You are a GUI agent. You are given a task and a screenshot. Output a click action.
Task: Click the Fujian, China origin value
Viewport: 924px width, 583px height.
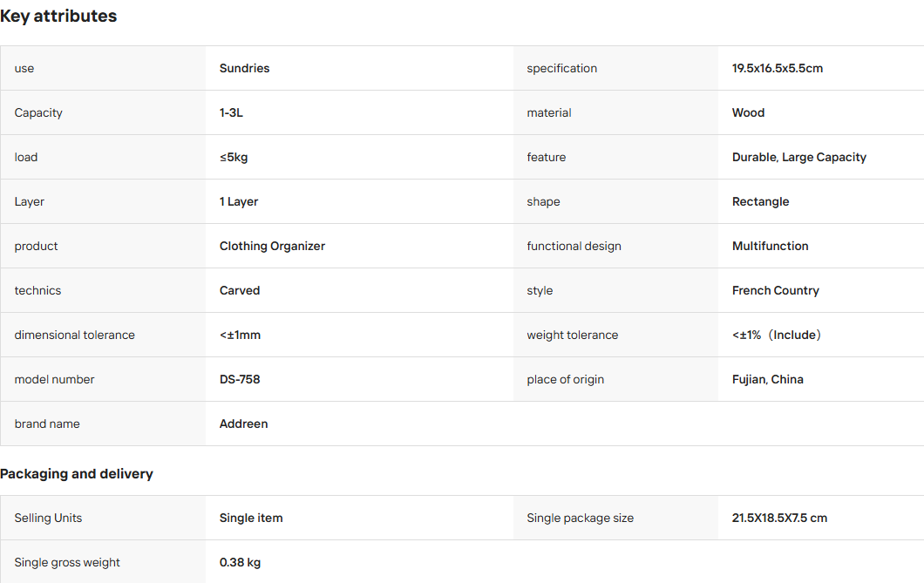tap(768, 379)
